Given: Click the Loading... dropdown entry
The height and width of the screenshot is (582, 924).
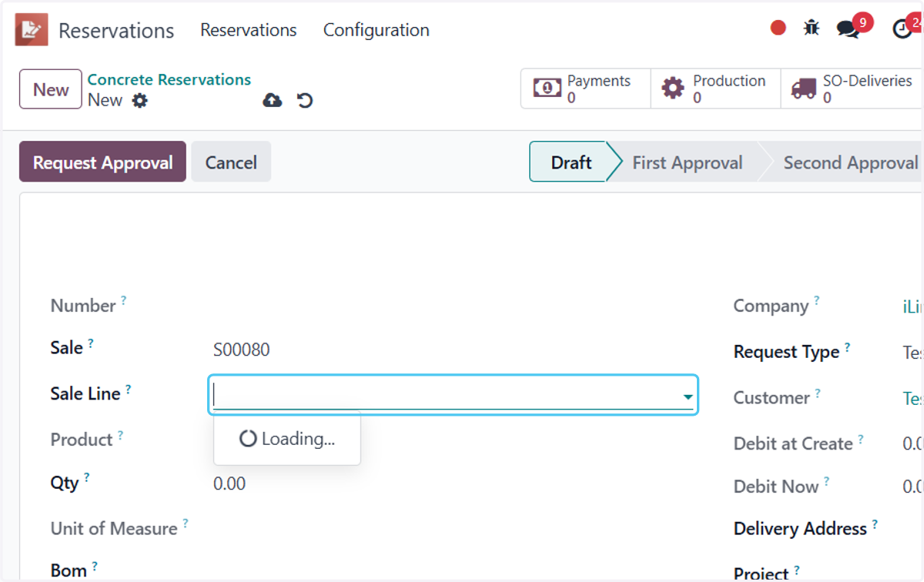Looking at the screenshot, I should point(287,439).
